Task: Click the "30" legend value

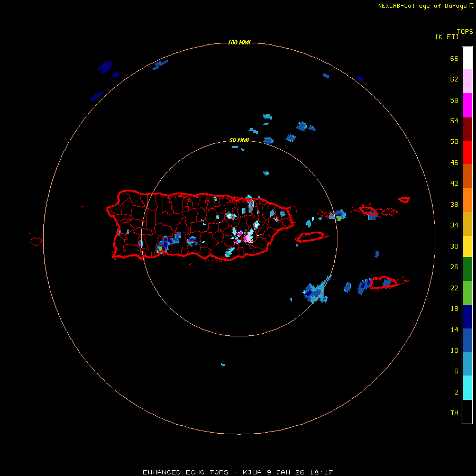Action: [454, 246]
